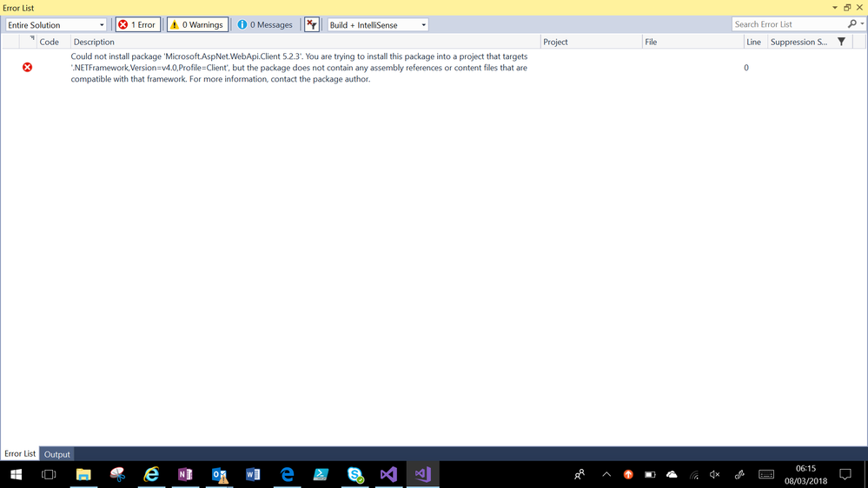Open Microsoft Edge from the taskbar
This screenshot has width=868, height=488.
(x=288, y=475)
